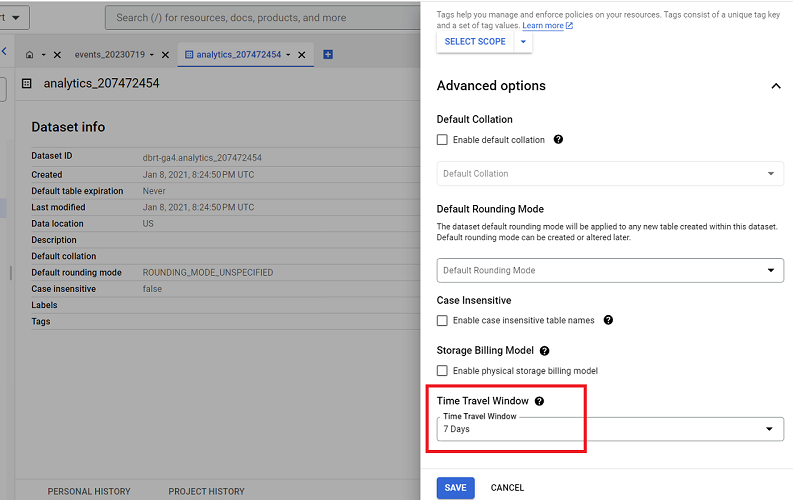Open the Time Travel Window dropdown
Screen dimensions: 793x500
click(610, 429)
